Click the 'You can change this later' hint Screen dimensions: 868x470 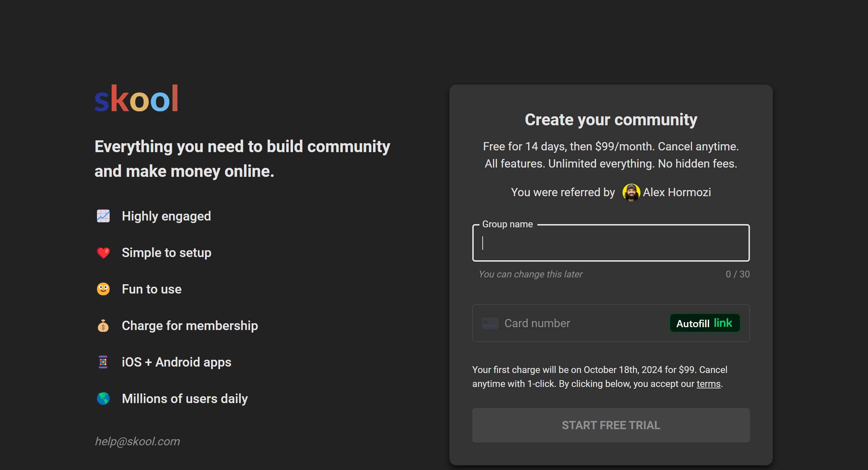(531, 274)
